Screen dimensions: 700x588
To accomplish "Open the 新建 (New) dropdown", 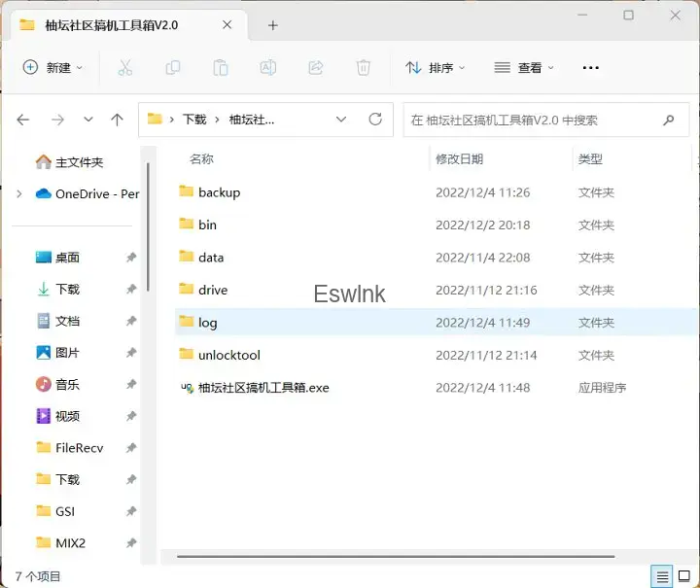I will [53, 68].
